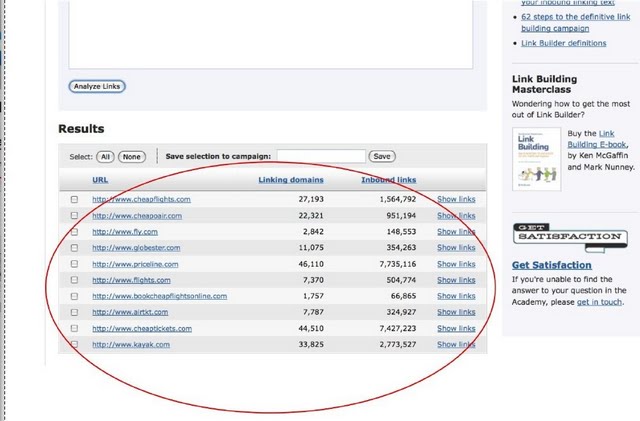Select the 1,564,792 inbound links value
640x421 pixels.
398,199
